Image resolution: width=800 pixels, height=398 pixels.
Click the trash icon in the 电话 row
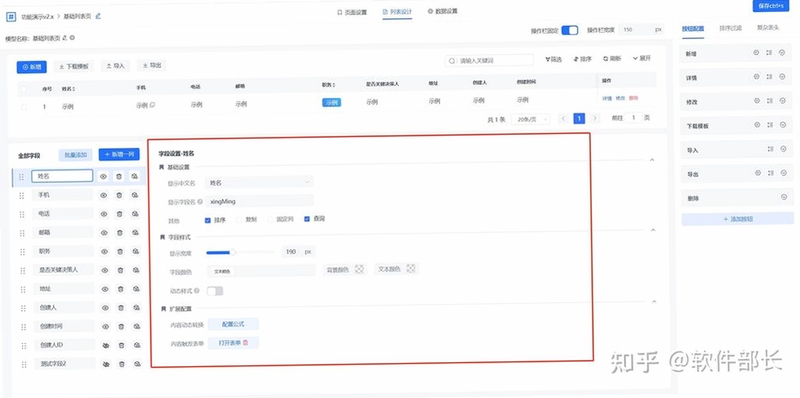119,214
